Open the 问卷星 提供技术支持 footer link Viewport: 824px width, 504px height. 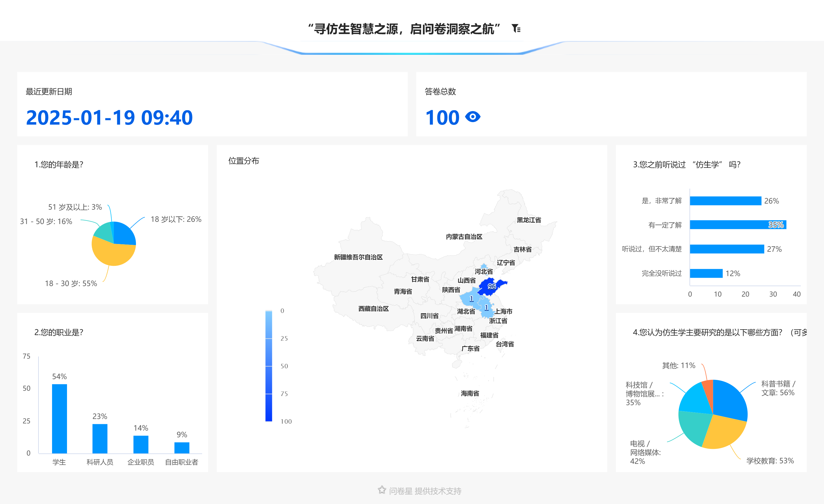(x=425, y=491)
